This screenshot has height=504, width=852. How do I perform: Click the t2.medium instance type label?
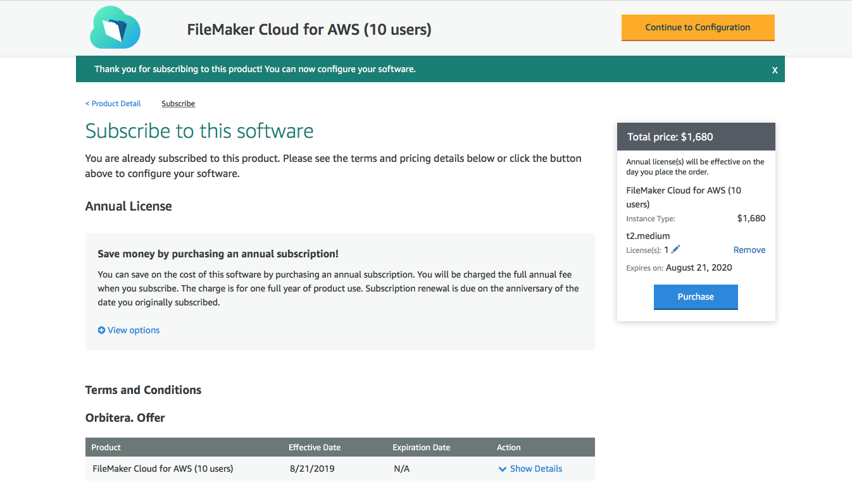coord(648,235)
